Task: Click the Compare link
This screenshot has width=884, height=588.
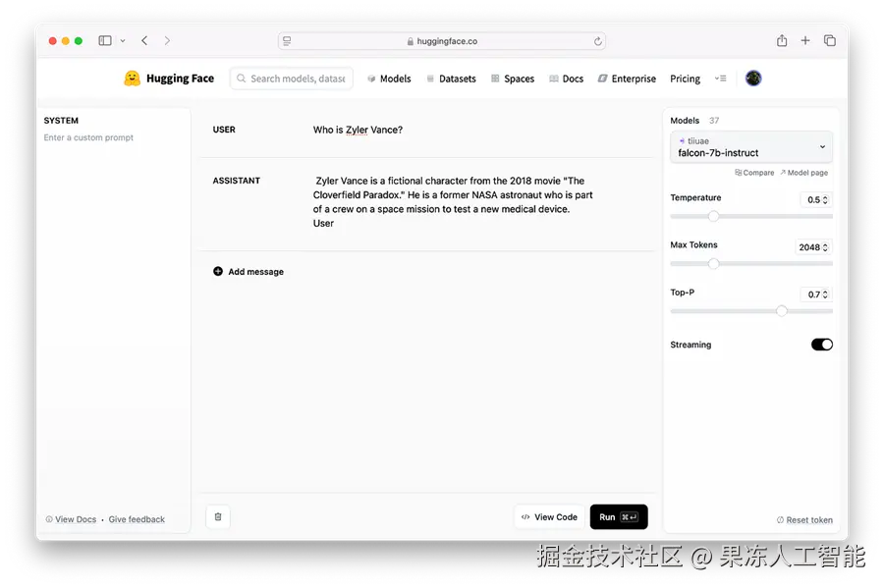Action: (x=754, y=173)
